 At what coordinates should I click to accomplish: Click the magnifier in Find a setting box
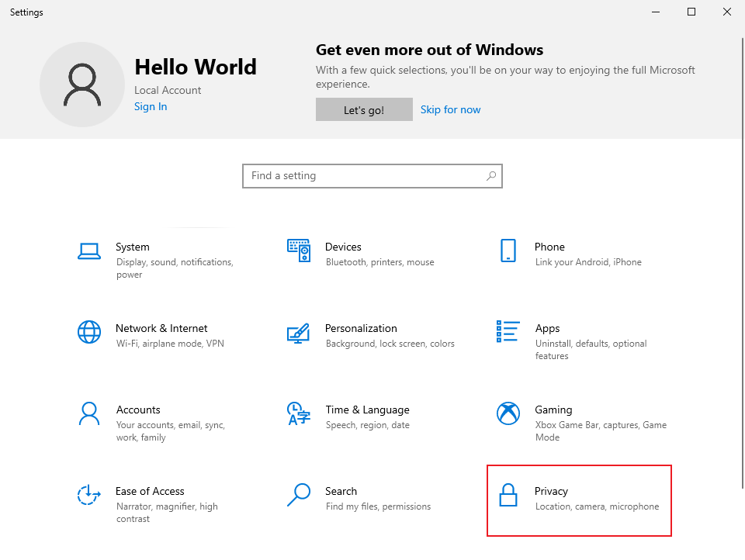click(491, 176)
